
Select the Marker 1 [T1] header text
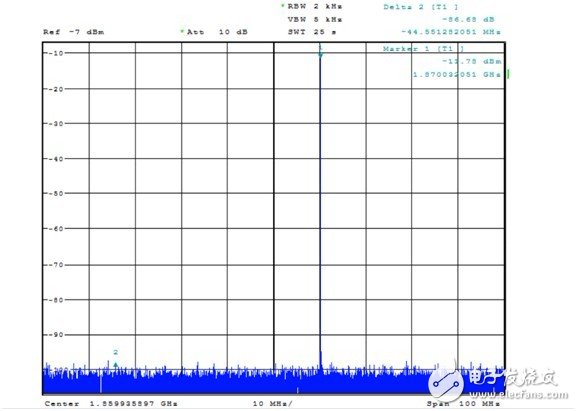(423, 48)
